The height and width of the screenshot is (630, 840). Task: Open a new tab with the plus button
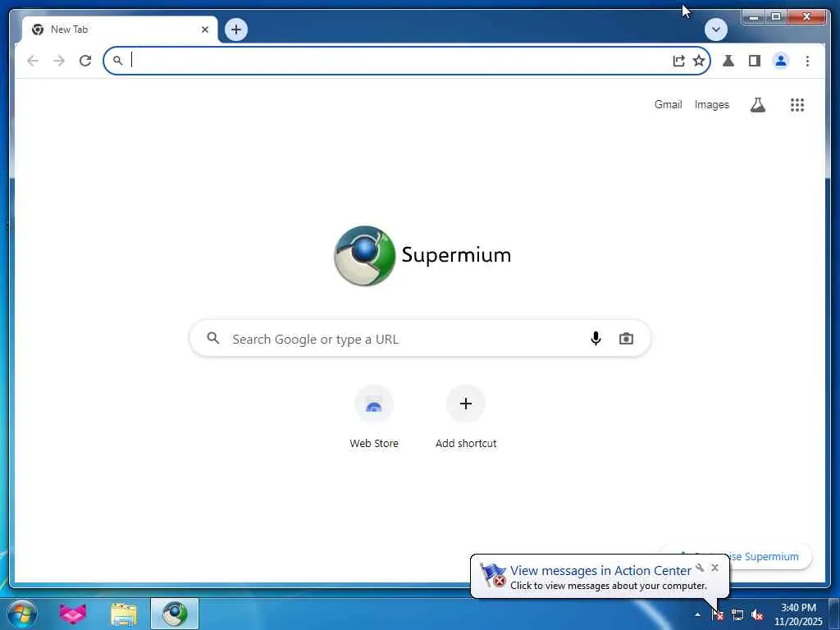click(x=236, y=30)
